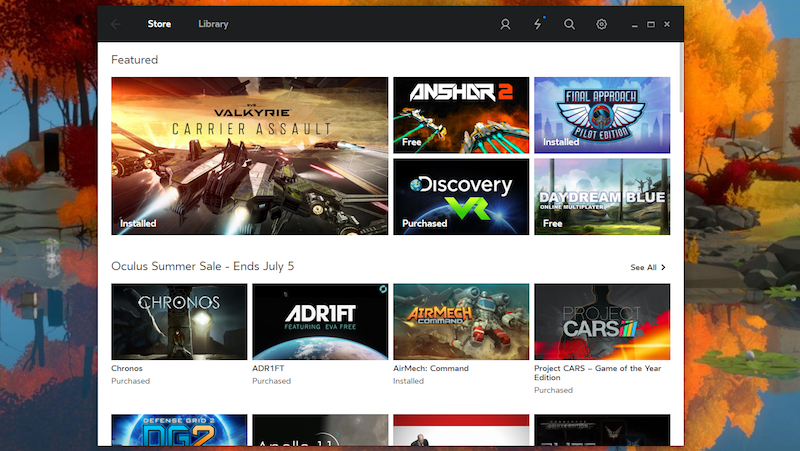The height and width of the screenshot is (451, 800).
Task: Click Free label on Daydream Blue
Action: coord(553,223)
